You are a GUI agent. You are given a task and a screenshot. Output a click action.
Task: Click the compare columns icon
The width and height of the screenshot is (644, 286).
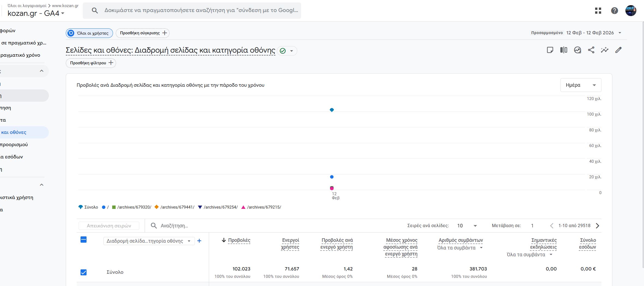(x=563, y=50)
